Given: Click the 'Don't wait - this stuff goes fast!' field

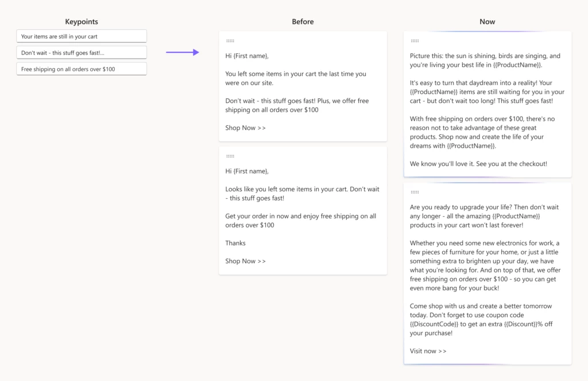Looking at the screenshot, I should tap(81, 52).
